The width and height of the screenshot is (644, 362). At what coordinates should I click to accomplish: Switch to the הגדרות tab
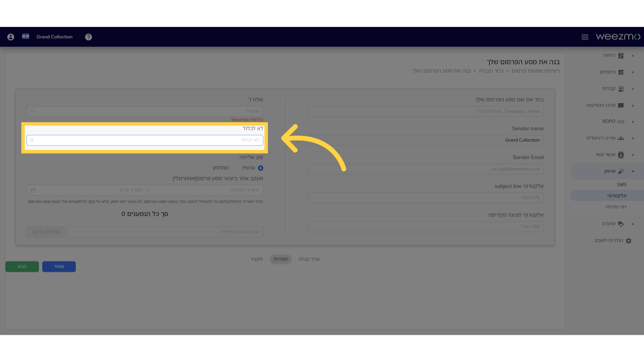(281, 259)
